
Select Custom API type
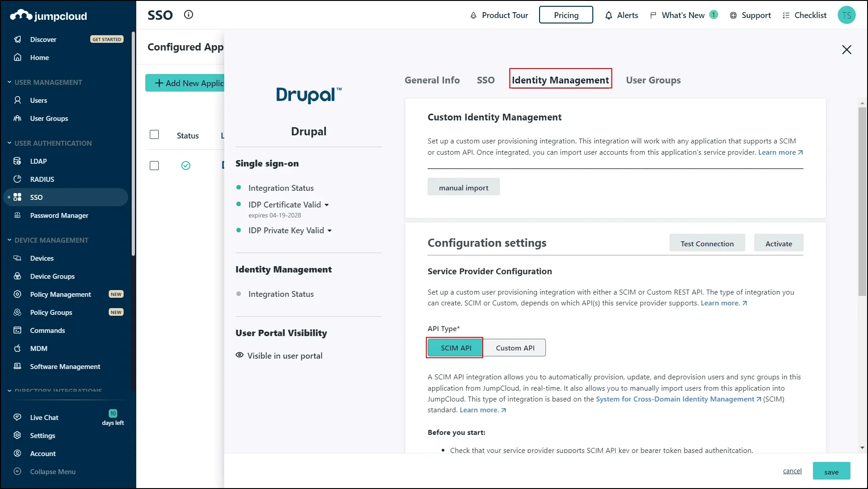(515, 348)
